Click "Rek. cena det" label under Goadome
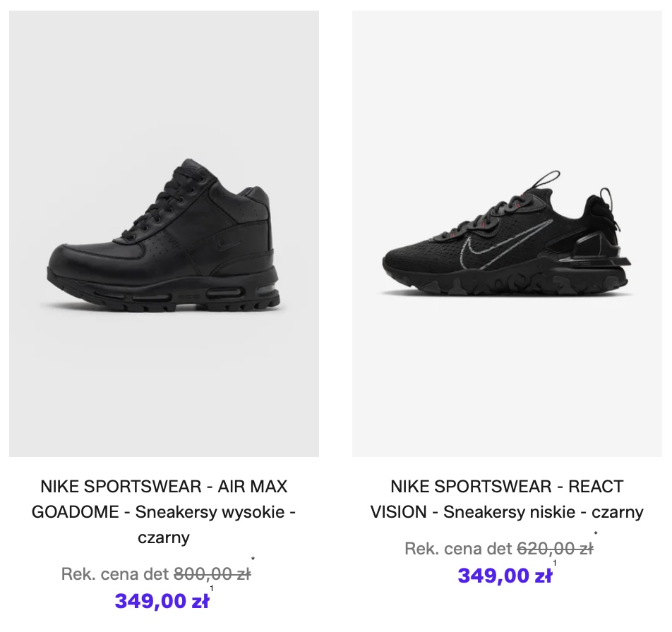The image size is (672, 632). [115, 574]
